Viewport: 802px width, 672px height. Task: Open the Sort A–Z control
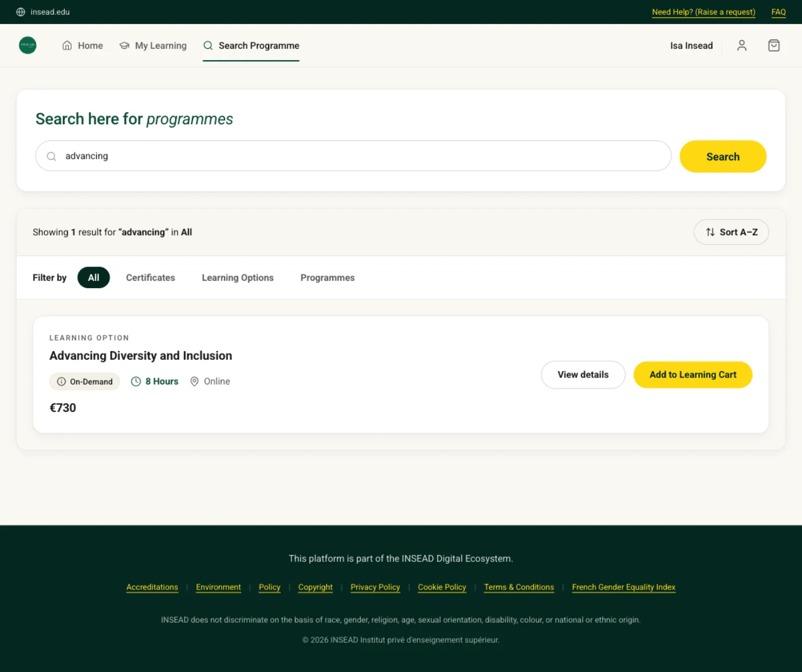732,232
